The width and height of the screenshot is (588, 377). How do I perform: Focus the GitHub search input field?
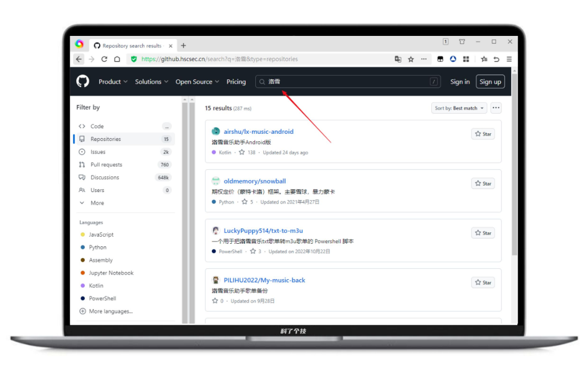tap(347, 82)
